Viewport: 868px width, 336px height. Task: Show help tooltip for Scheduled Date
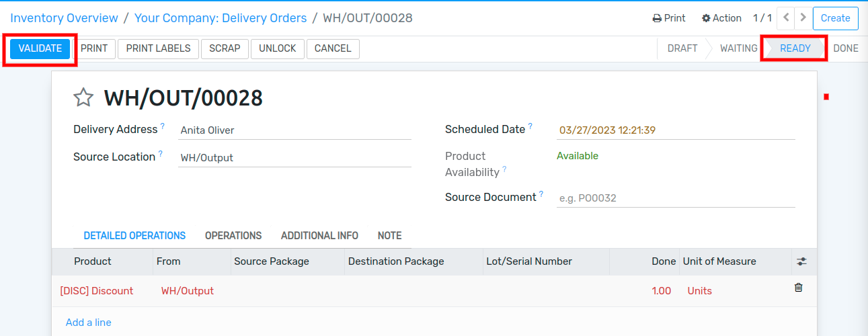point(530,126)
